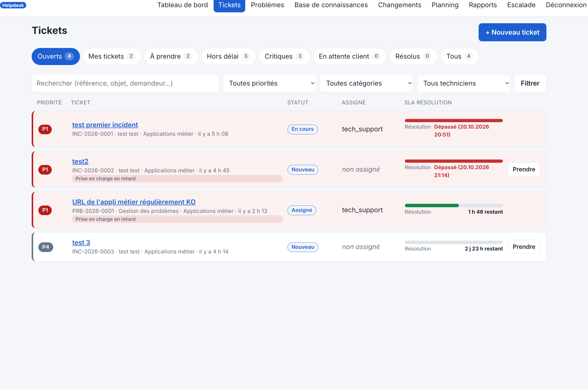Go to the Escalade section
Viewport: 588px width, 389px height.
pos(521,5)
